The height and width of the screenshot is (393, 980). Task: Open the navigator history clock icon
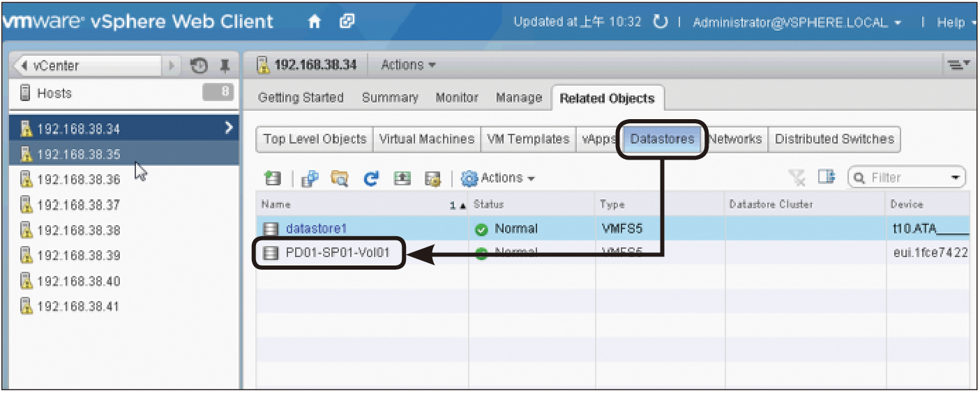pyautogui.click(x=200, y=65)
